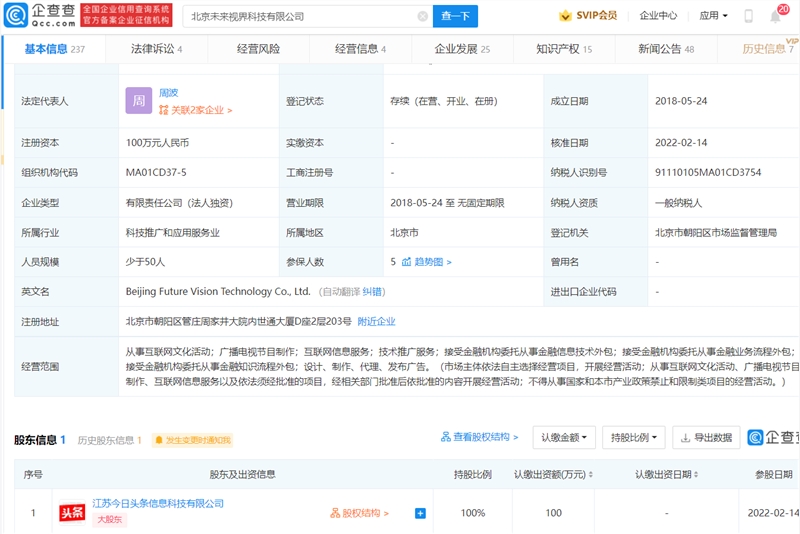
Task: Toggle 发生变更时通知我 alert
Action: coord(192,440)
